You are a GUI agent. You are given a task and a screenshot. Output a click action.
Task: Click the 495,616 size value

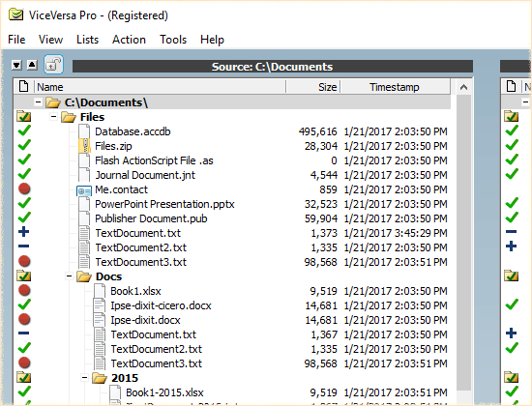point(318,131)
